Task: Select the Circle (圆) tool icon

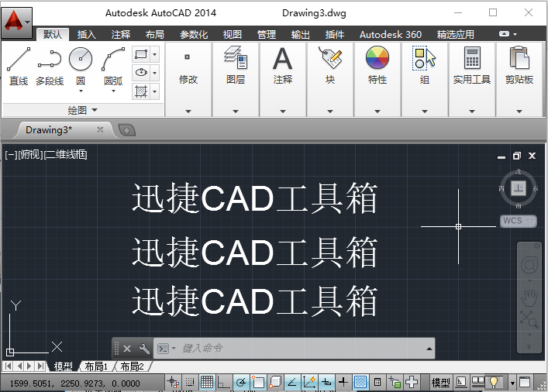Action: [81, 59]
